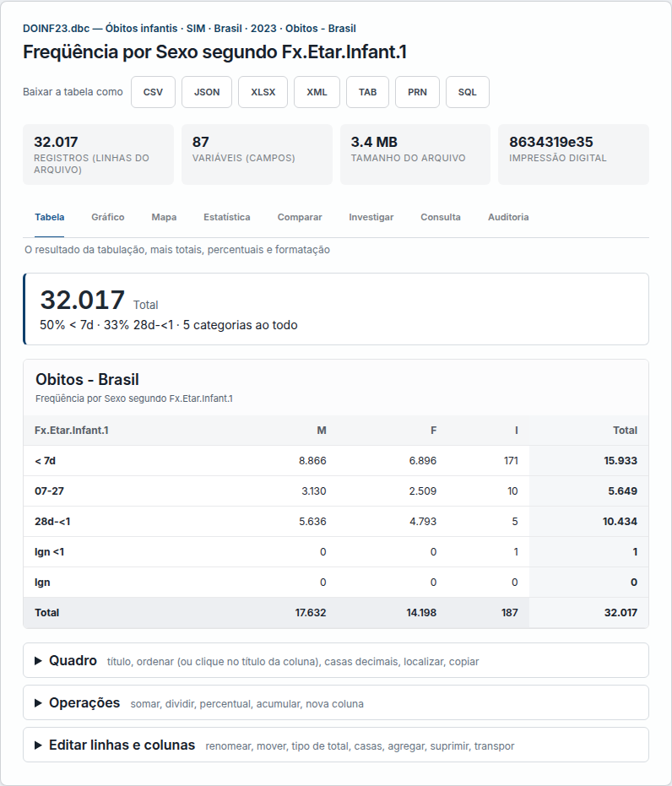Click the value 5.636 cell
The image size is (672, 786).
coord(312,522)
